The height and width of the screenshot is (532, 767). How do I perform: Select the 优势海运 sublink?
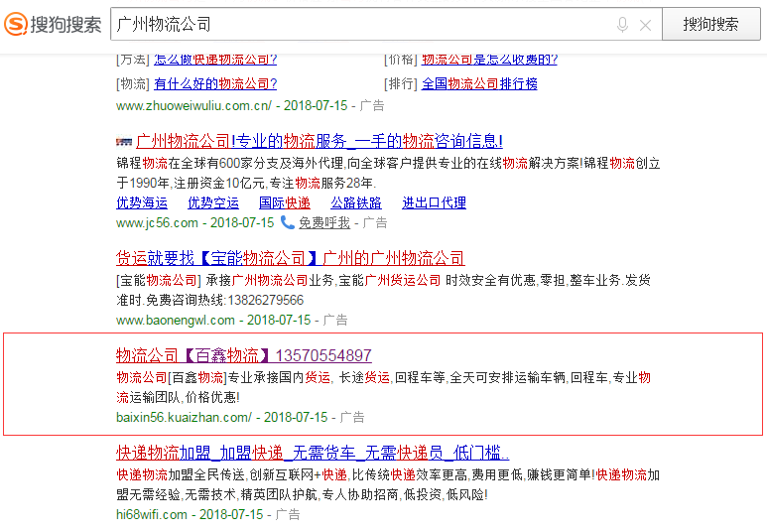(142, 202)
